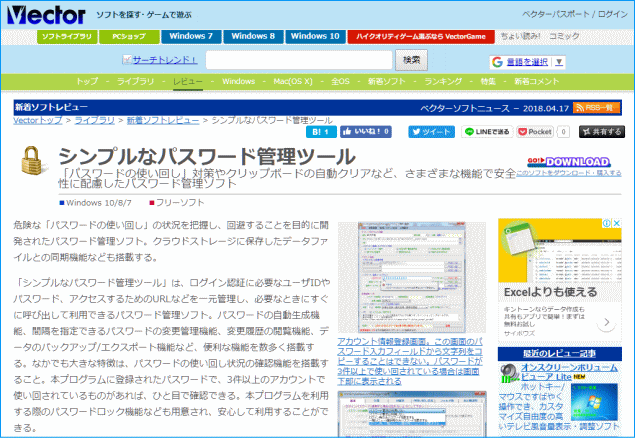Click the フリーソフト label

click(180, 203)
